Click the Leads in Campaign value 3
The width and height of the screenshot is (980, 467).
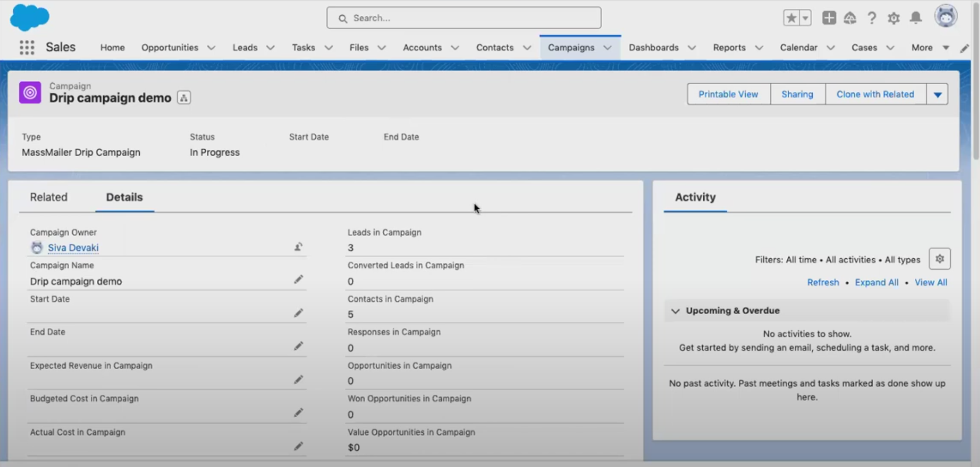click(350, 248)
